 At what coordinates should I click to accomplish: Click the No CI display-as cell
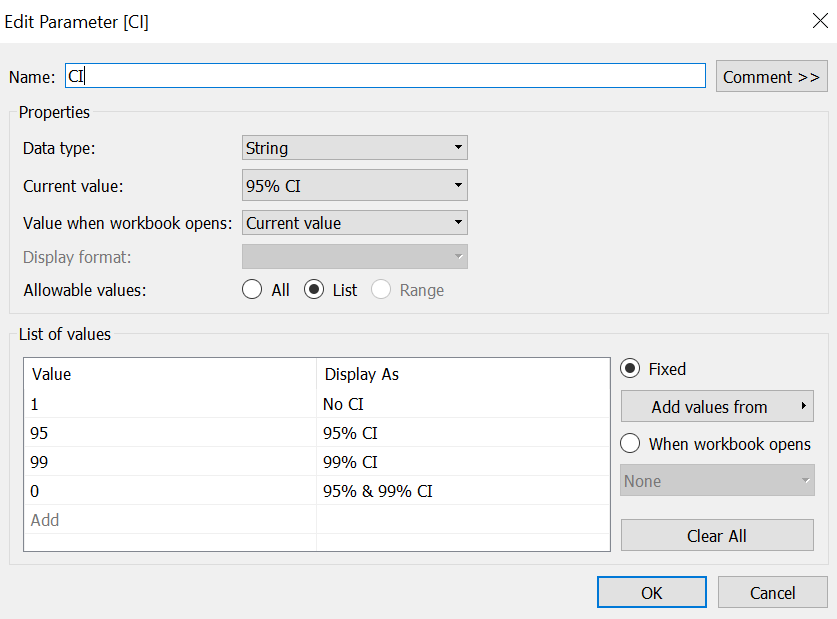click(x=462, y=404)
